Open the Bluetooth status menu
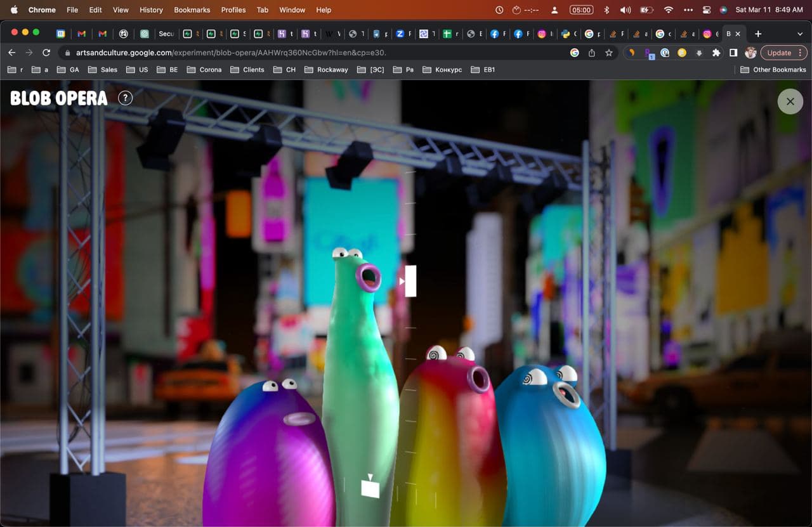The height and width of the screenshot is (527, 812). tap(606, 10)
